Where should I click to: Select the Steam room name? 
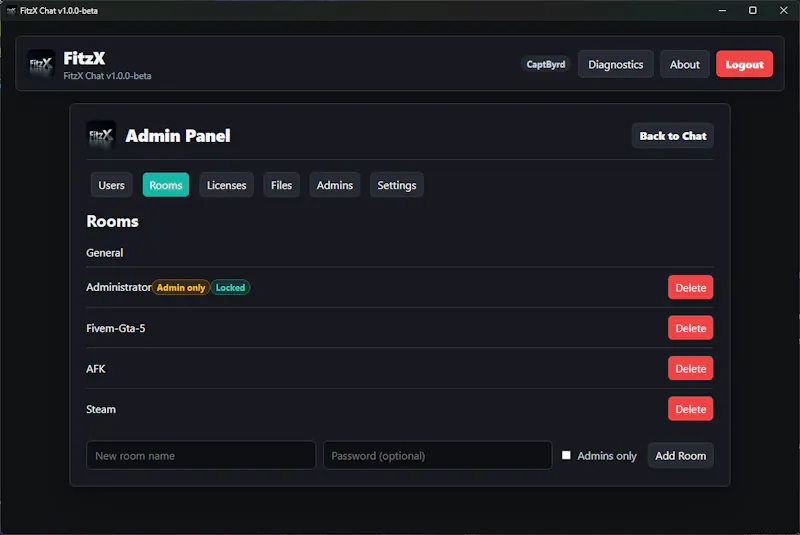(101, 409)
